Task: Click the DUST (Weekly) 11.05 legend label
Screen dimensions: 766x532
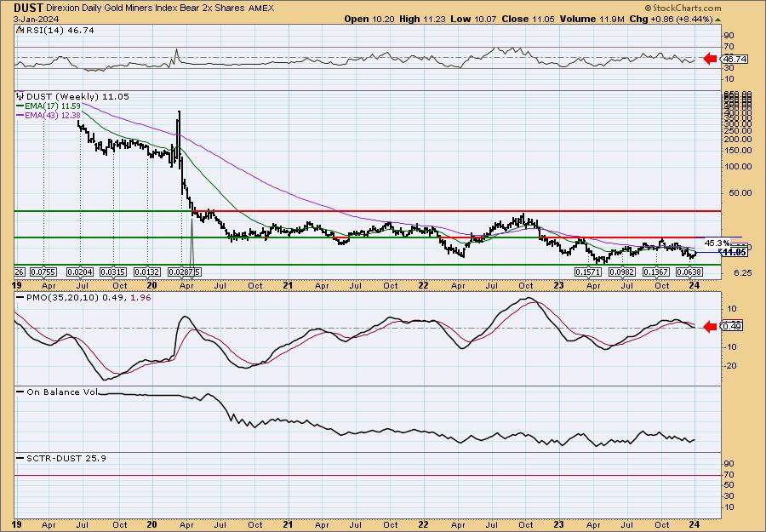Action: [77, 97]
